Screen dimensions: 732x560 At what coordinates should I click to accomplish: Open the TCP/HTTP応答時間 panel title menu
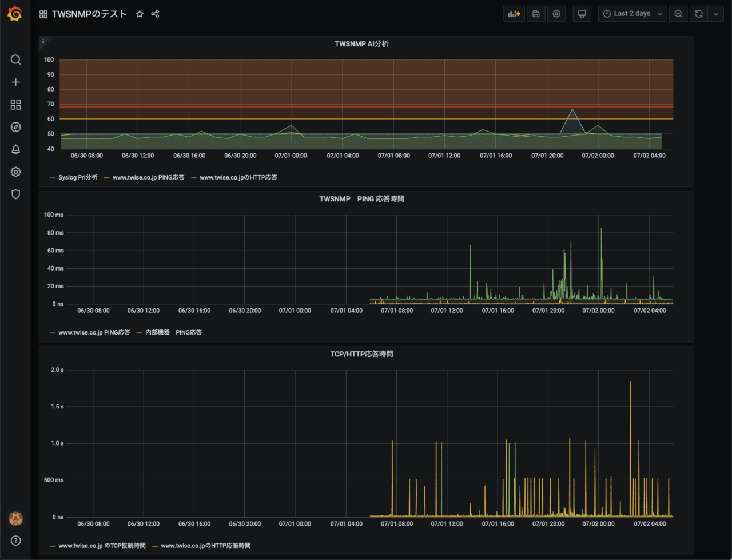coord(361,354)
